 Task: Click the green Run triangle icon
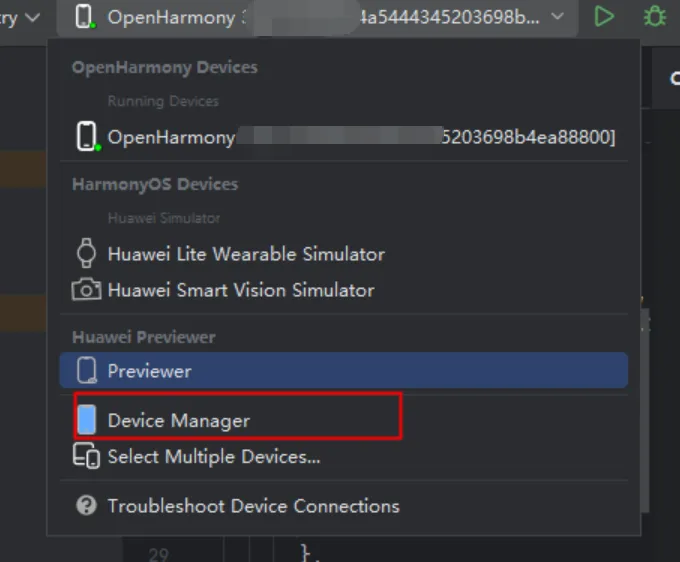[x=604, y=17]
